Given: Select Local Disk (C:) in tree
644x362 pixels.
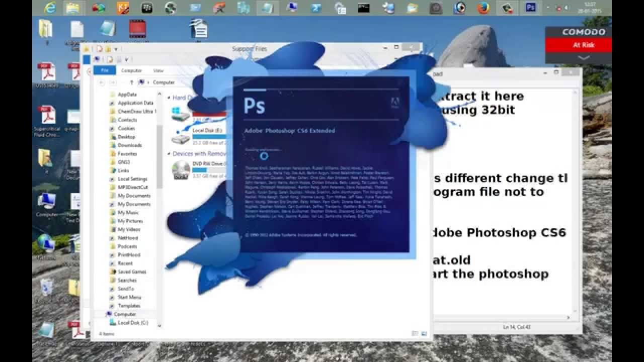Looking at the screenshot, I should [x=129, y=323].
